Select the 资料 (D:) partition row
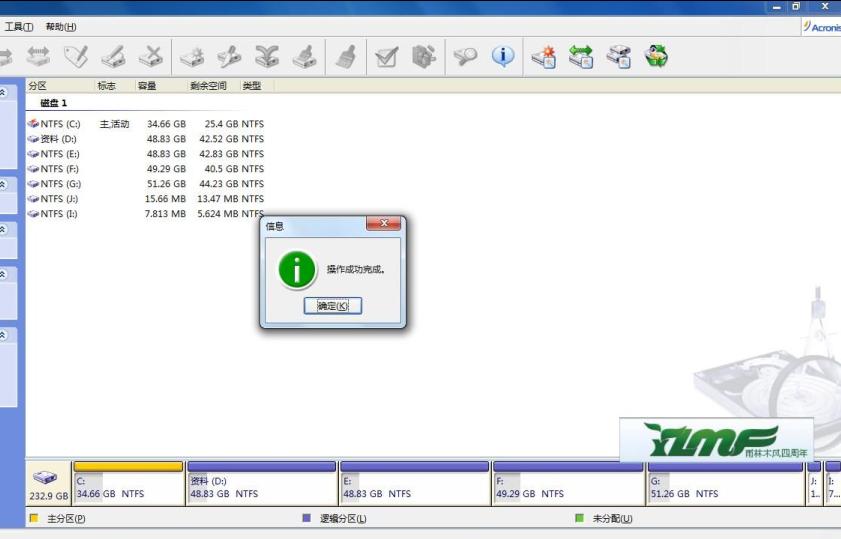 (146, 139)
